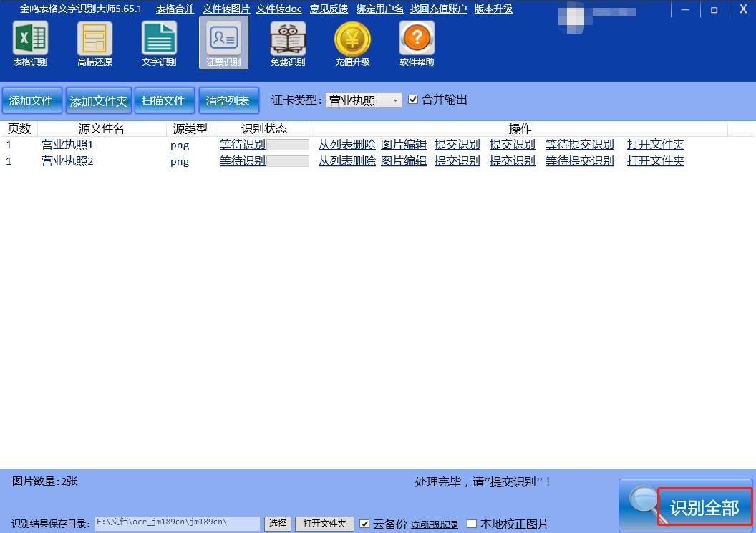Click 等待提交识别 for 营业执照1
The image size is (756, 533).
click(x=580, y=144)
